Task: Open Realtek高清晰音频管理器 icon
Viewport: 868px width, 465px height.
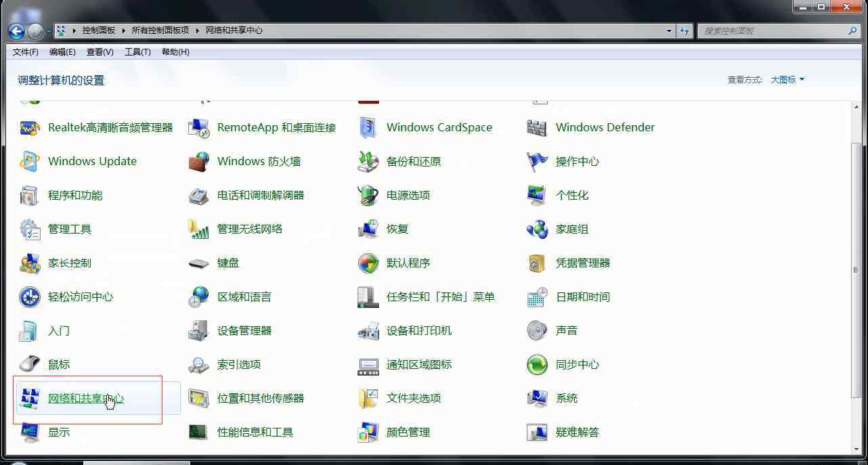Action: point(30,127)
